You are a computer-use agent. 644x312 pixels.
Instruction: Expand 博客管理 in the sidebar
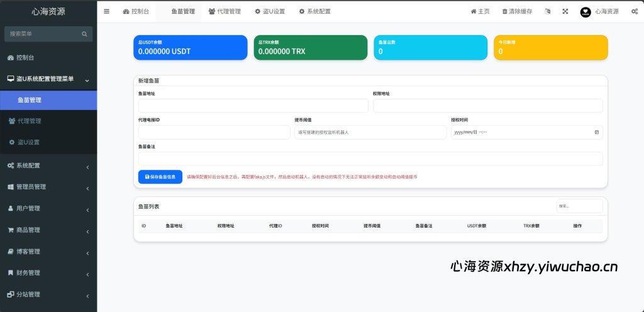48,252
